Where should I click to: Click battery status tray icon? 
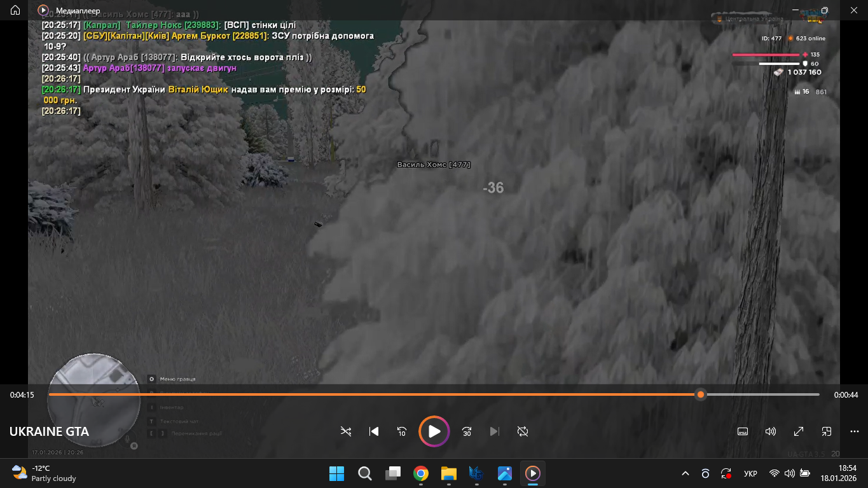coord(805,473)
